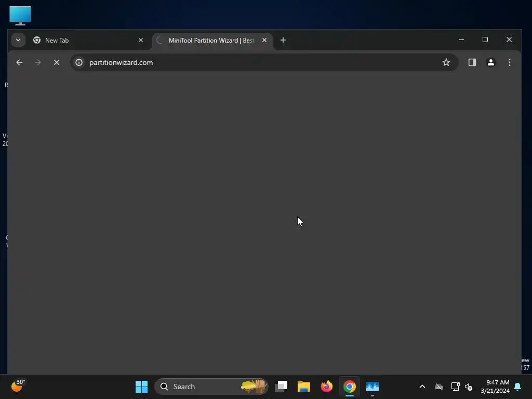Close the New Tab tab
Screen dimensions: 532x399
(x=141, y=40)
